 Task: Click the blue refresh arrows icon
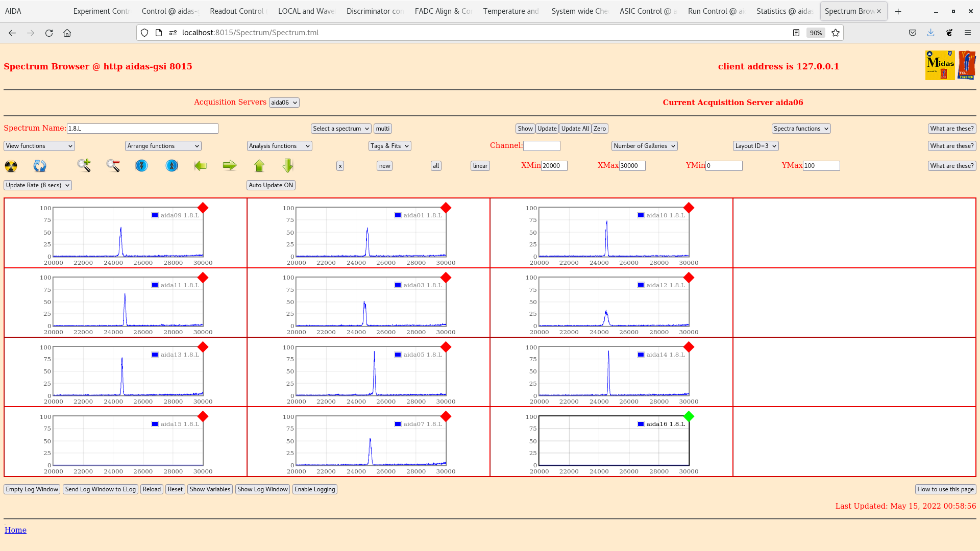(39, 166)
